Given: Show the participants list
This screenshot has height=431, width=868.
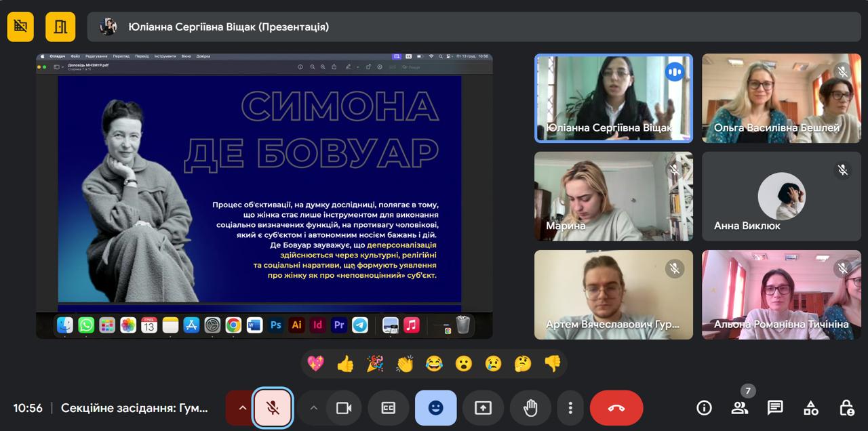Looking at the screenshot, I should [x=739, y=408].
